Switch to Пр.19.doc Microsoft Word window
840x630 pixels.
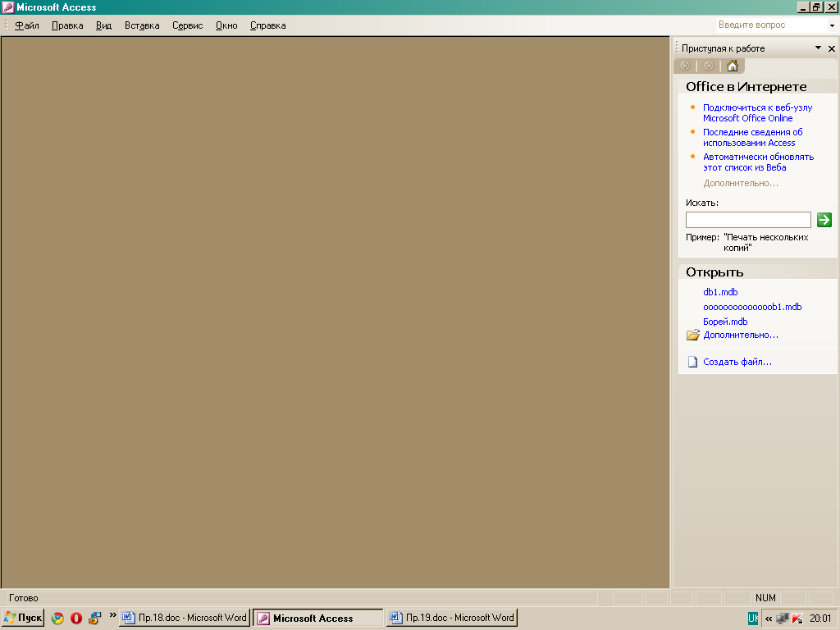tap(452, 618)
